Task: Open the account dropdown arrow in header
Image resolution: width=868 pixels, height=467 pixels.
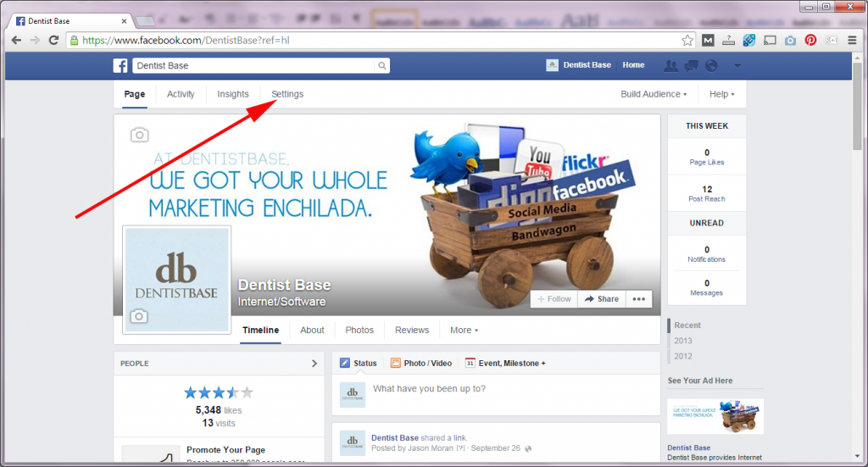Action: click(737, 65)
